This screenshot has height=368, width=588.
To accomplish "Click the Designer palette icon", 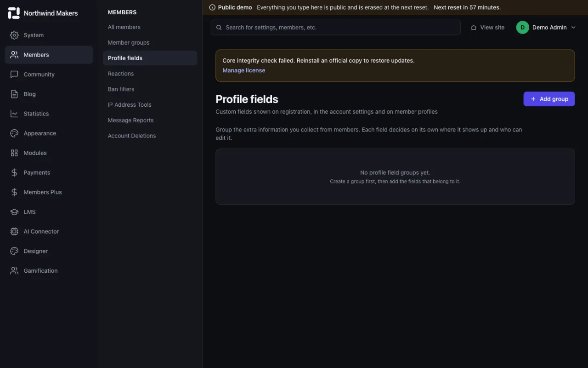I will click(x=14, y=251).
